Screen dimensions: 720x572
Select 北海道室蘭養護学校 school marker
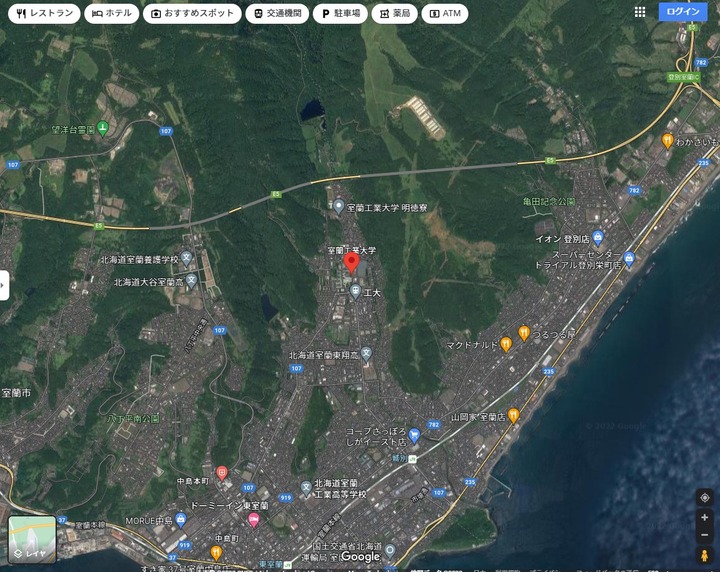click(186, 259)
